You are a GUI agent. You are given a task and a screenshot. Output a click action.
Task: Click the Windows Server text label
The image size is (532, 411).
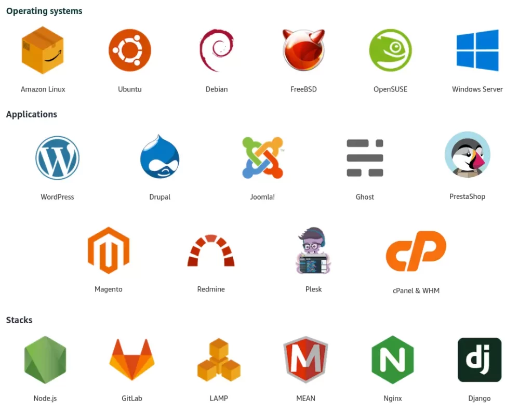[477, 89]
